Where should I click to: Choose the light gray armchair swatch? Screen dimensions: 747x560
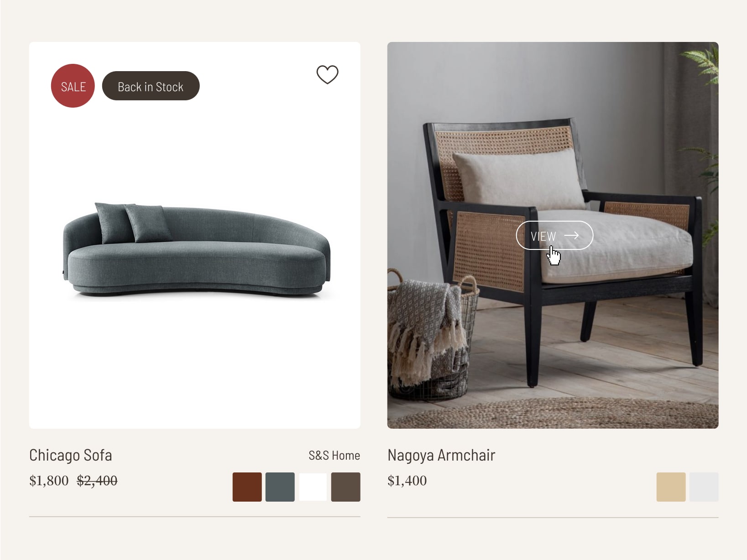point(704,487)
